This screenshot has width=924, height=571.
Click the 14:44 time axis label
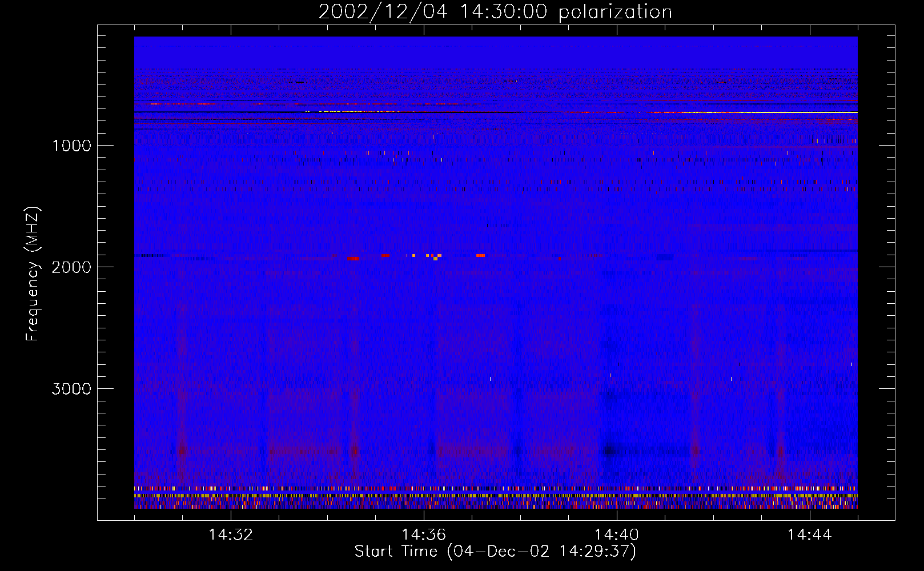click(x=810, y=535)
